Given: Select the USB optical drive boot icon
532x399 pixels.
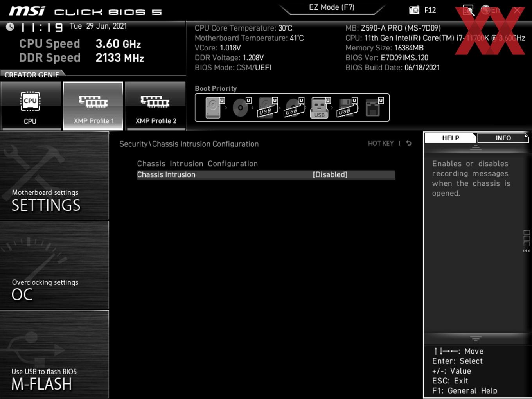Looking at the screenshot, I should tap(294, 108).
